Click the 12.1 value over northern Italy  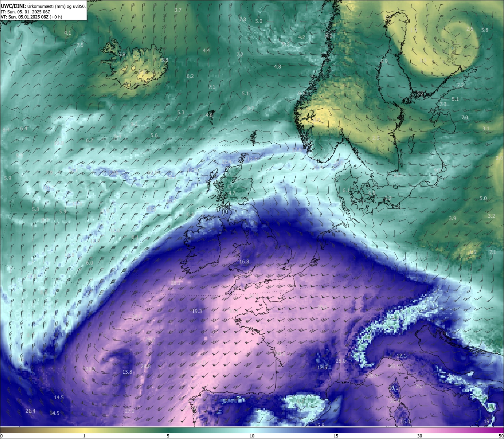401,356
